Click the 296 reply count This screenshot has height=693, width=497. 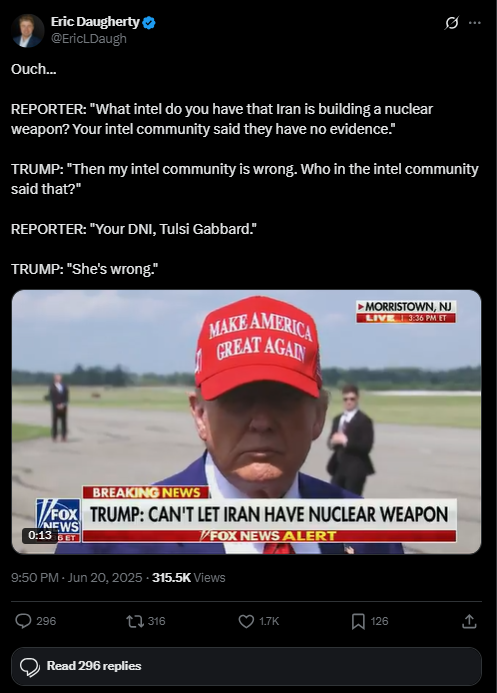[46, 621]
